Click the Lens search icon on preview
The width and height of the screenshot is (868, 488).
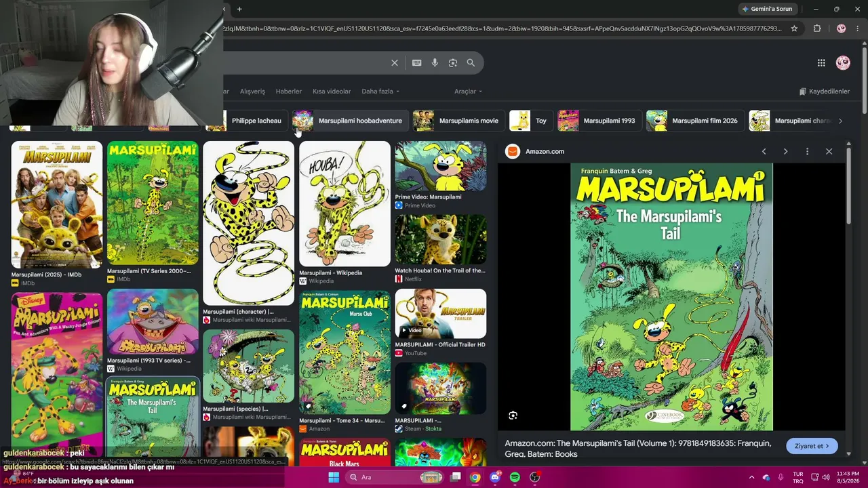pyautogui.click(x=513, y=415)
